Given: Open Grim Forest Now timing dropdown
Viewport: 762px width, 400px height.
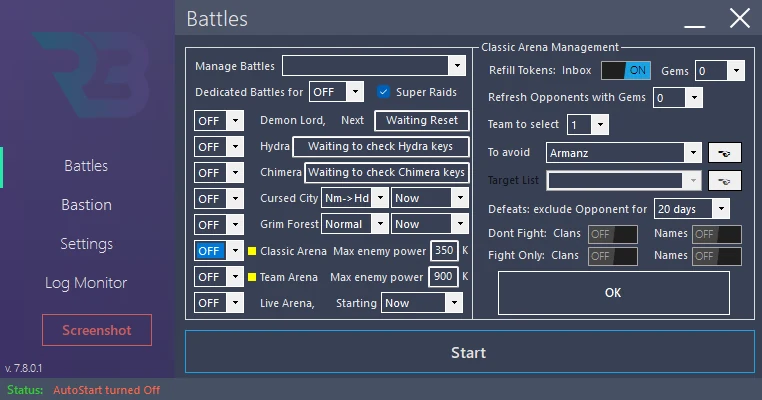Looking at the screenshot, I should [430, 224].
